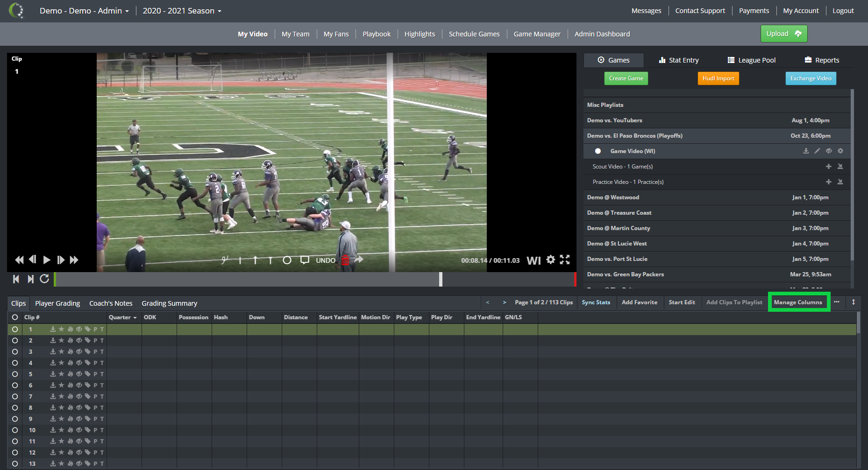Switch to the Player Grading tab
The height and width of the screenshot is (470, 868).
click(x=57, y=303)
